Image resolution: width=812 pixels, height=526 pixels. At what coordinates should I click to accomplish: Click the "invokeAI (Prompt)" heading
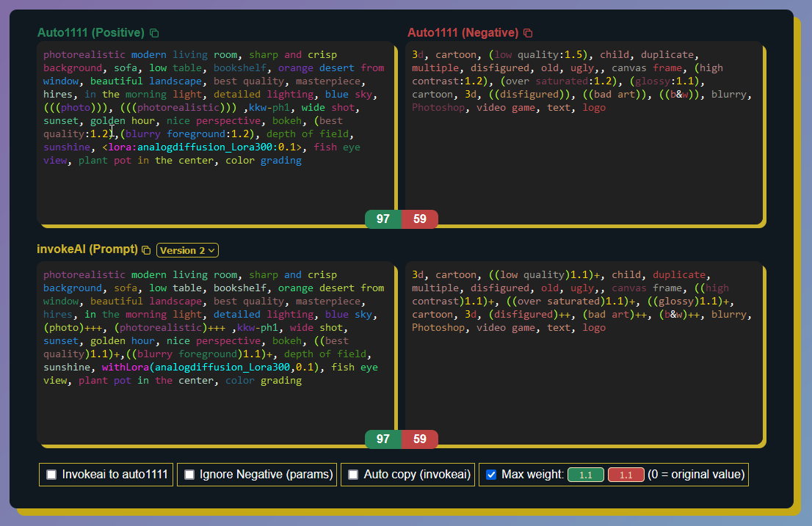coord(87,249)
